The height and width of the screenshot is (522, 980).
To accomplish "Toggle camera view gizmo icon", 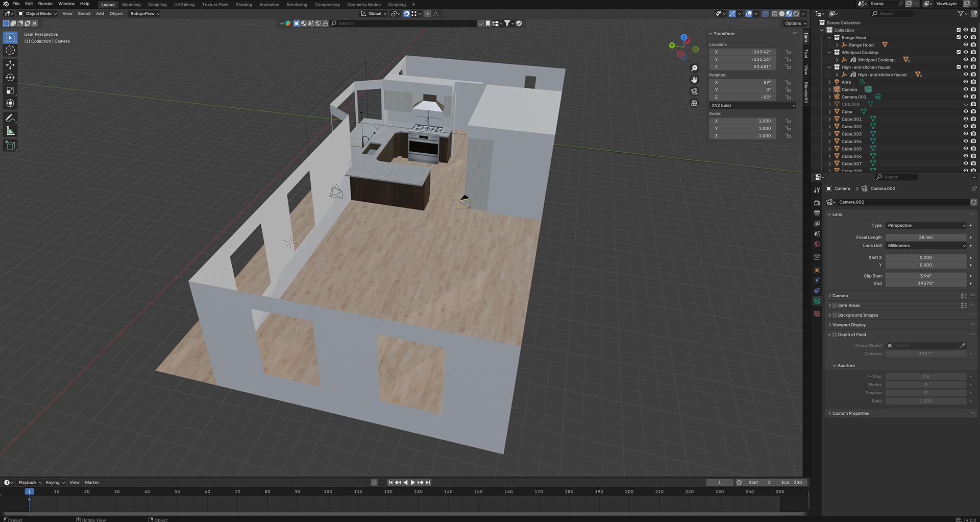I will click(694, 91).
